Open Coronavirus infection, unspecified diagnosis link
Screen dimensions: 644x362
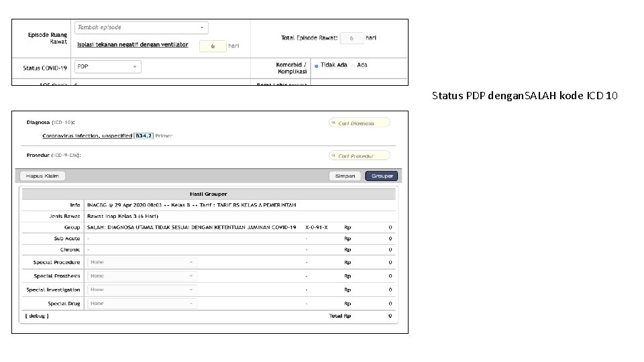pyautogui.click(x=87, y=136)
